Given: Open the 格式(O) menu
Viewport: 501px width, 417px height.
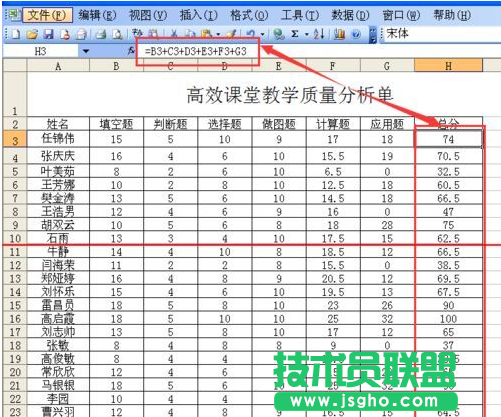Looking at the screenshot, I should (249, 15).
